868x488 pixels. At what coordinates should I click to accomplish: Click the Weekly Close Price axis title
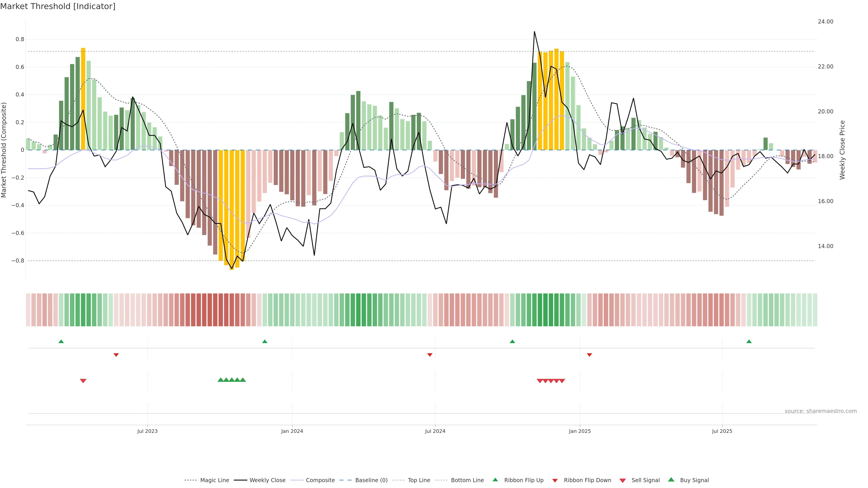click(842, 150)
